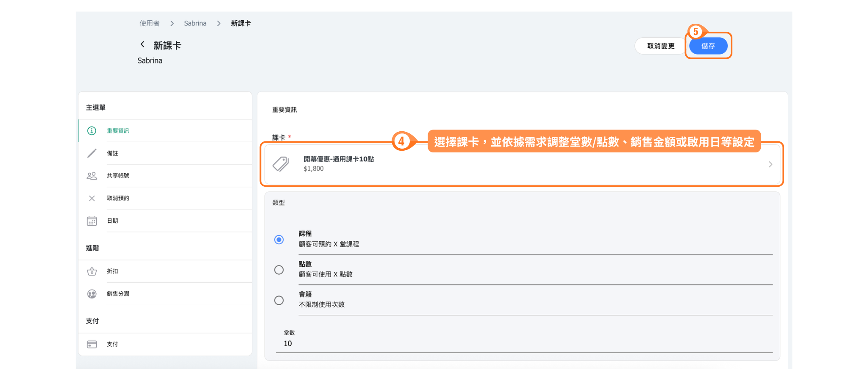Click the back arrow next to 新課卡 title
The image size is (868, 381).
click(x=142, y=44)
